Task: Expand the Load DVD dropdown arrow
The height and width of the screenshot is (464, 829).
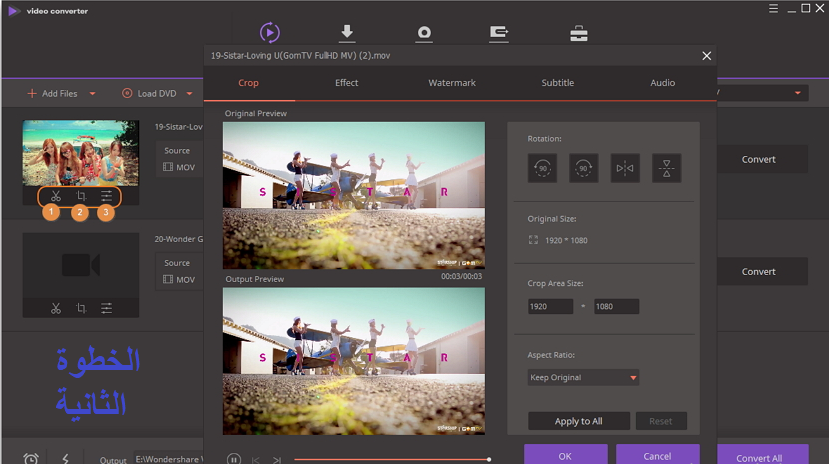Action: coord(189,94)
